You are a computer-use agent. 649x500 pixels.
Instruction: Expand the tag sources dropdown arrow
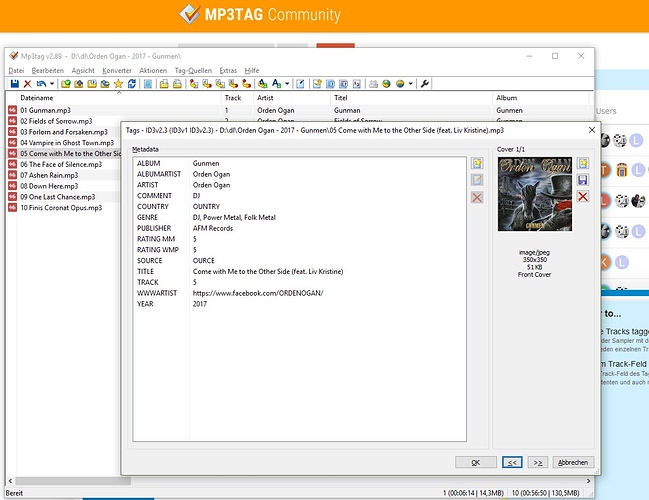(410, 84)
